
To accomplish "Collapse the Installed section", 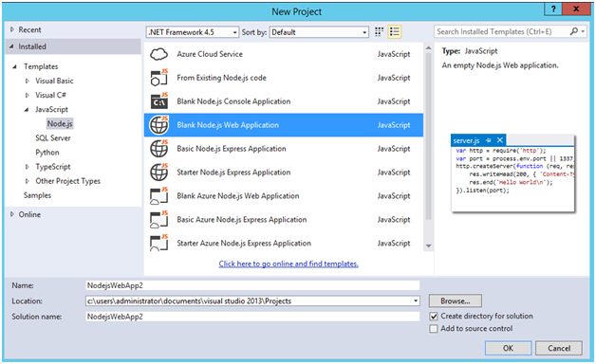I will click(11, 46).
